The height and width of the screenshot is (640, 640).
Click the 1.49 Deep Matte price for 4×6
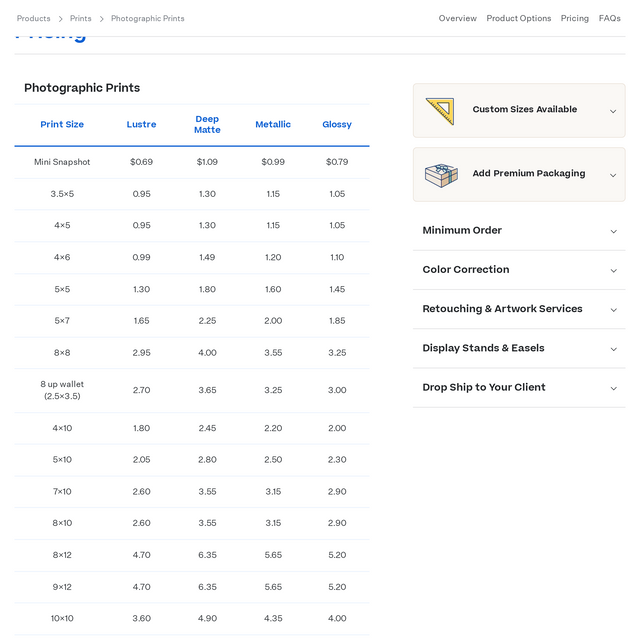[x=207, y=257]
